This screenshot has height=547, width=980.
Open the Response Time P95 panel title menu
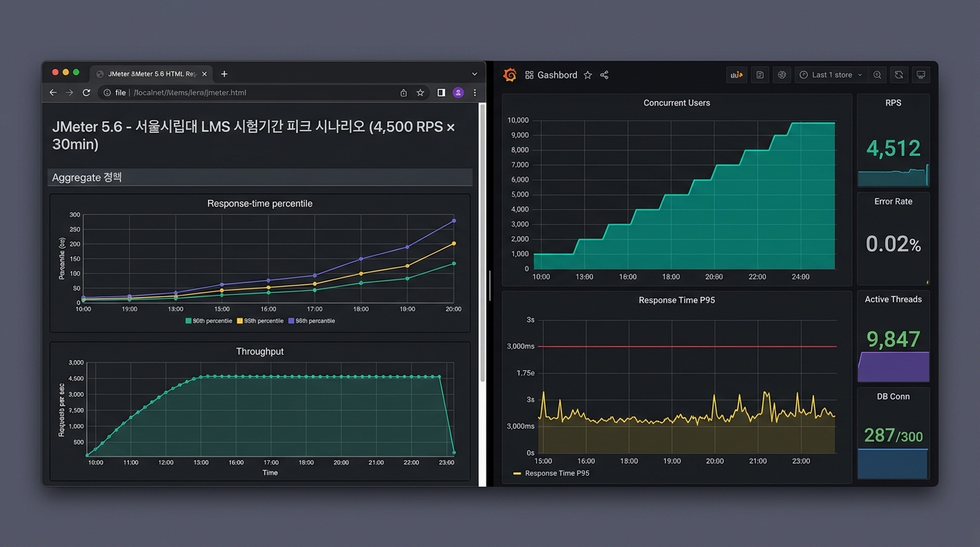coord(677,300)
